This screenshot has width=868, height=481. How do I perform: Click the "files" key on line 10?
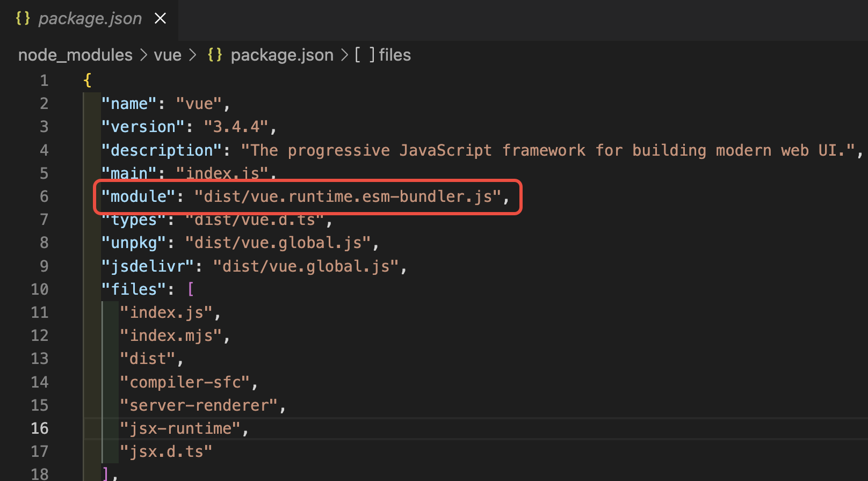pyautogui.click(x=134, y=289)
